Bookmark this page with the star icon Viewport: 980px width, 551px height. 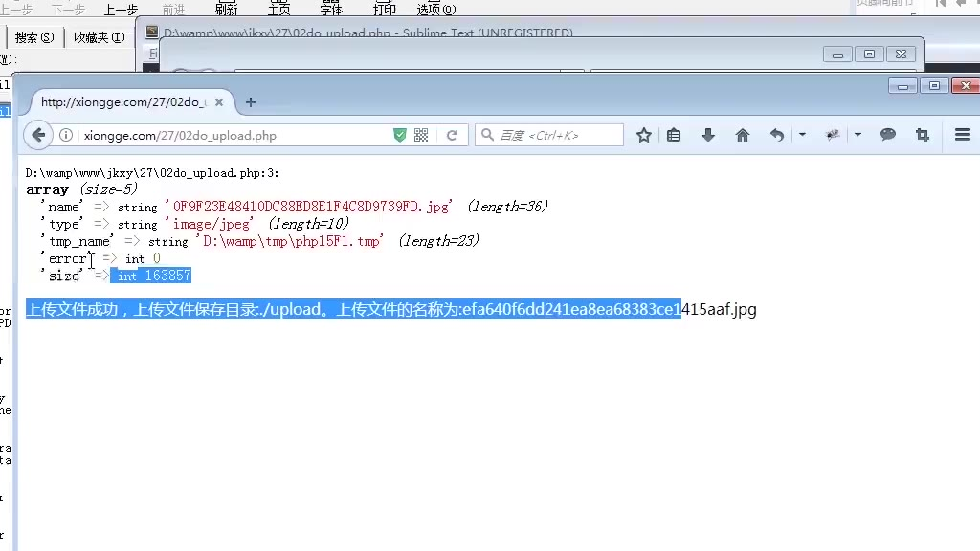[x=644, y=135]
